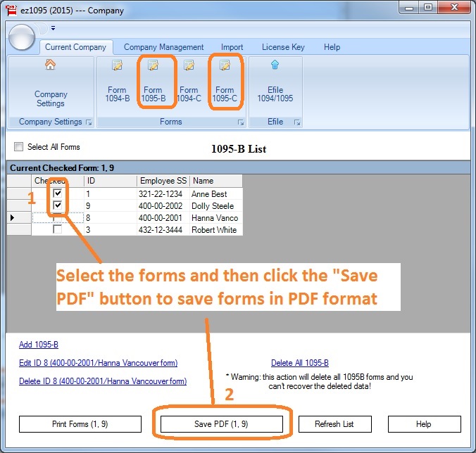Open quick access toolbar dropdown arrow

click(53, 28)
